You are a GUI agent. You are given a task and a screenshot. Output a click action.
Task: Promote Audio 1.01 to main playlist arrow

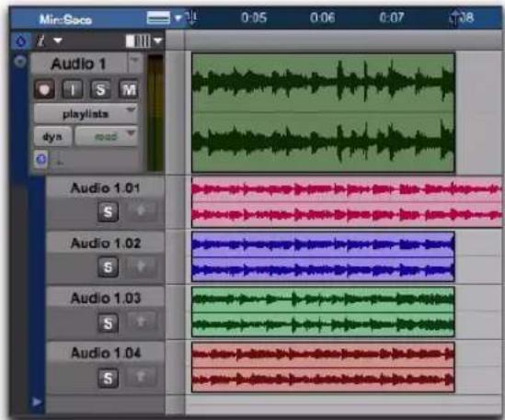point(141,210)
